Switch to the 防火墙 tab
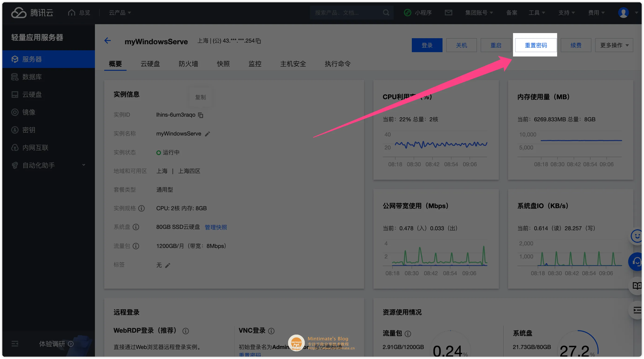Screen dimensions: 644x359 pyautogui.click(x=189, y=64)
